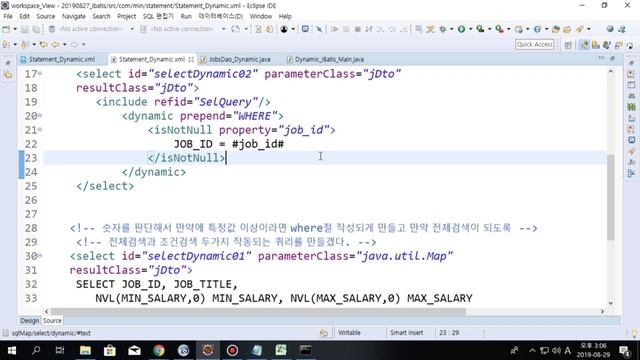This screenshot has width=640, height=360.
Task: Click the New file toolbar icon
Action: tap(6, 29)
